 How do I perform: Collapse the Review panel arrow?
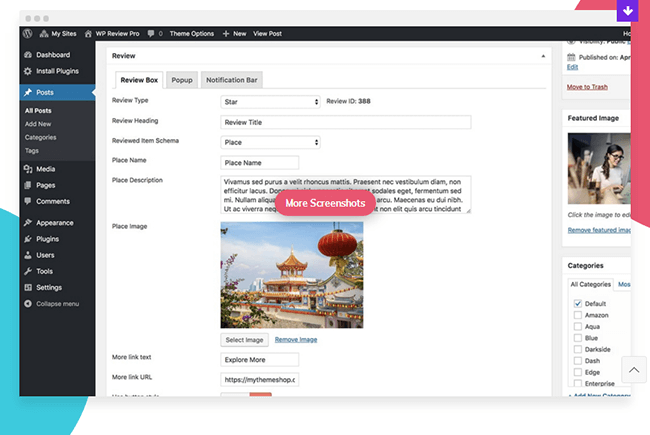pyautogui.click(x=543, y=56)
